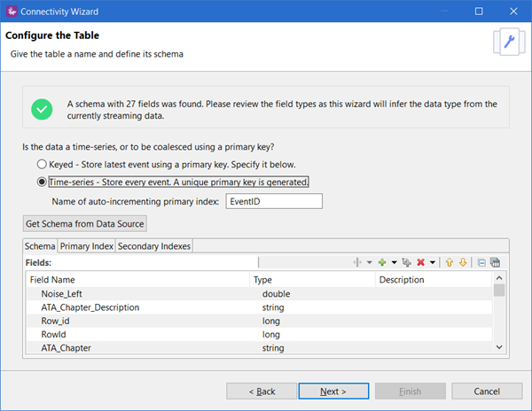Click the red delete field icon
The height and width of the screenshot is (411, 532).
421,262
